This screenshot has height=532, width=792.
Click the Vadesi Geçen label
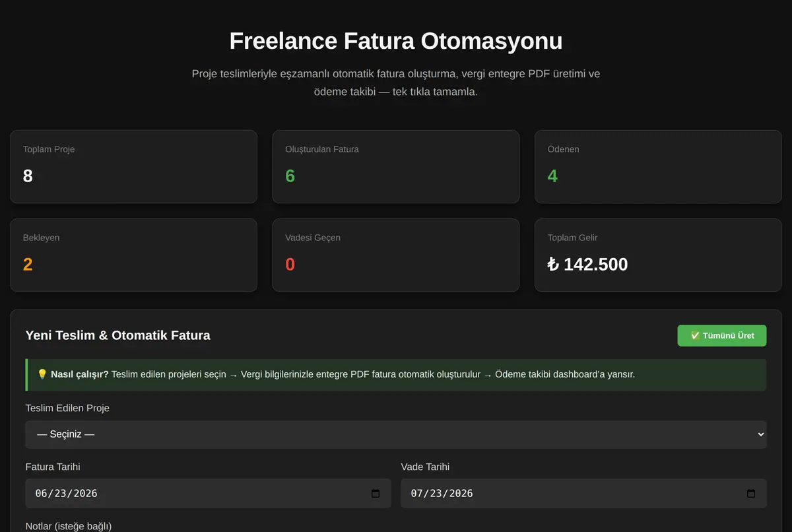coord(313,238)
